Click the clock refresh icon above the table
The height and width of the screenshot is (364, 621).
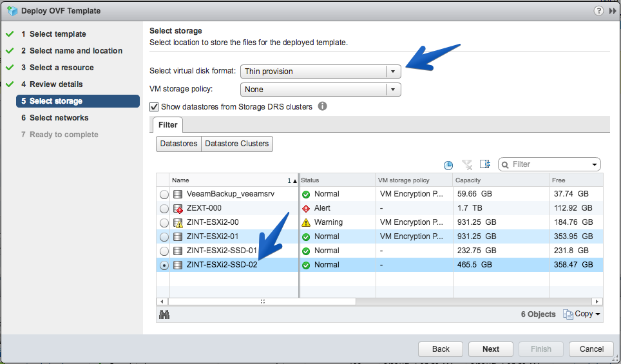click(x=448, y=165)
